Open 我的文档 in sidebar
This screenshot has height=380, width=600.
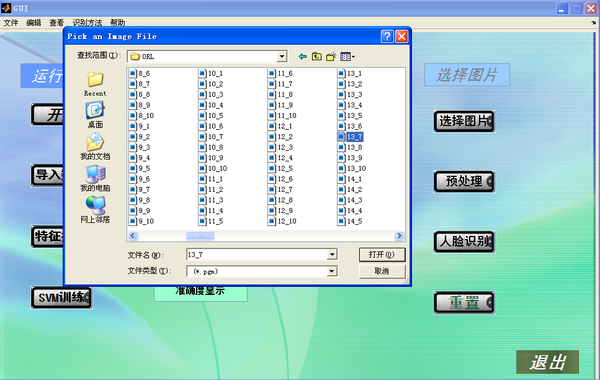click(x=95, y=147)
